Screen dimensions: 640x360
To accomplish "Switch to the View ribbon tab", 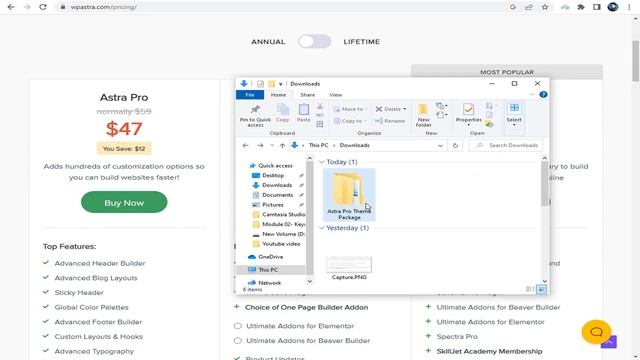I will coord(336,95).
